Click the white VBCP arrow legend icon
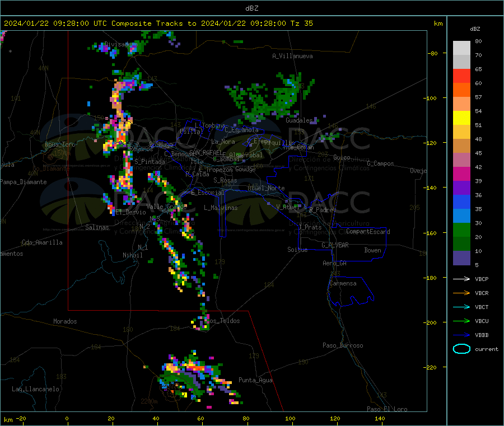The height and width of the screenshot is (426, 504). [x=461, y=279]
